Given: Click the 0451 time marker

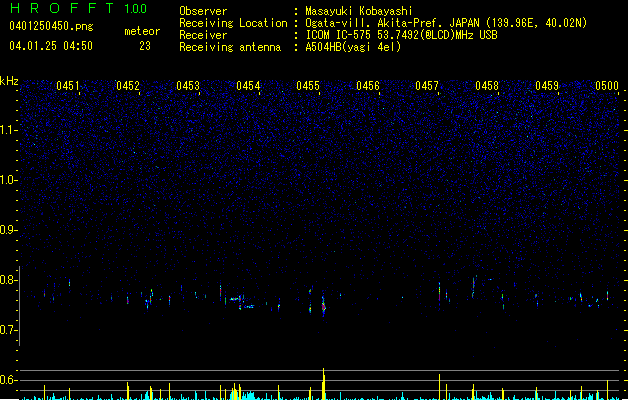Looking at the screenshot, I should click(x=68, y=86).
